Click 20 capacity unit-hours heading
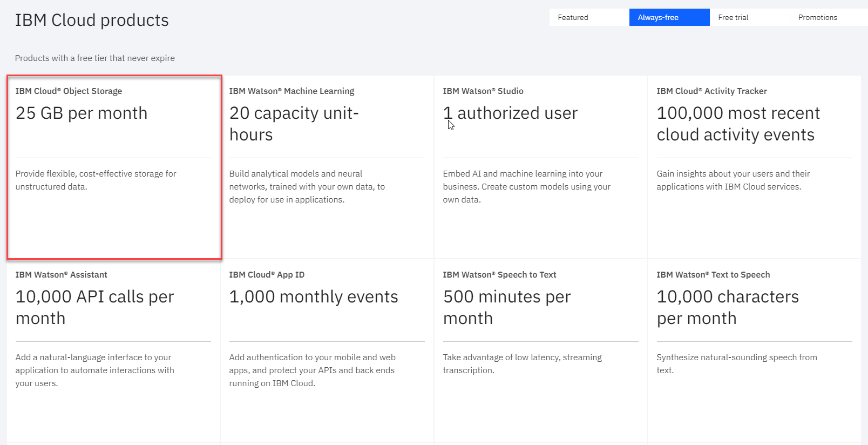868x445 pixels. coord(294,124)
